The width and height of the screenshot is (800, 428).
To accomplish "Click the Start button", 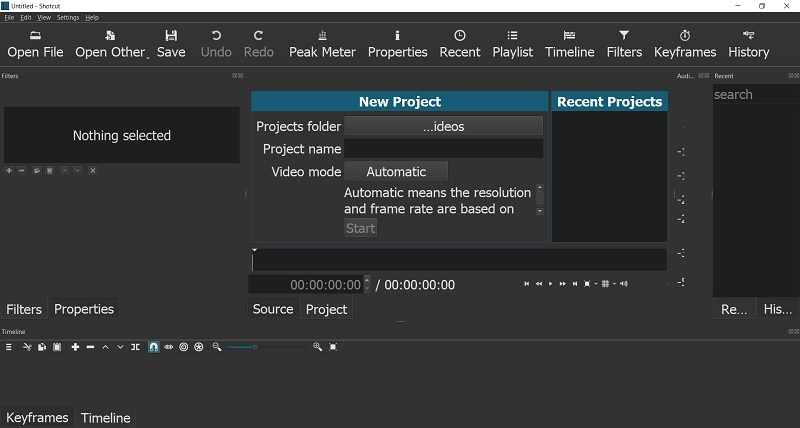I will (360, 228).
